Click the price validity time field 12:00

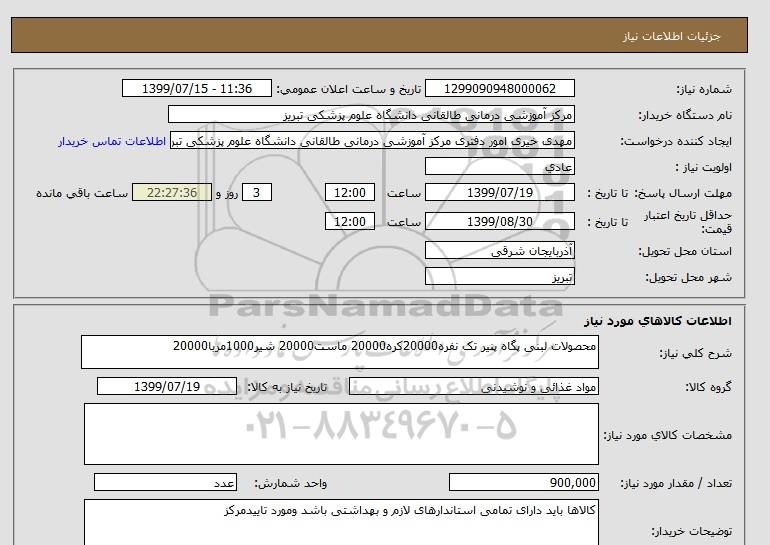click(x=350, y=221)
